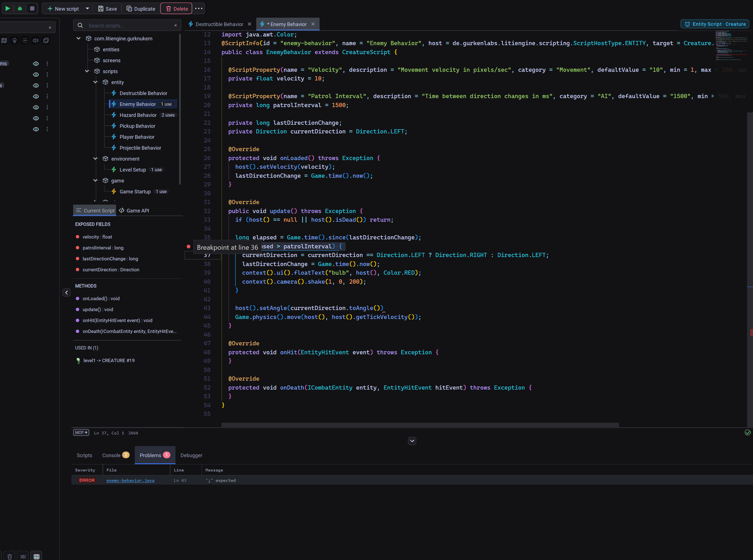The image size is (753, 560).
Task: Click the package icon next to screens
Action: tap(97, 60)
